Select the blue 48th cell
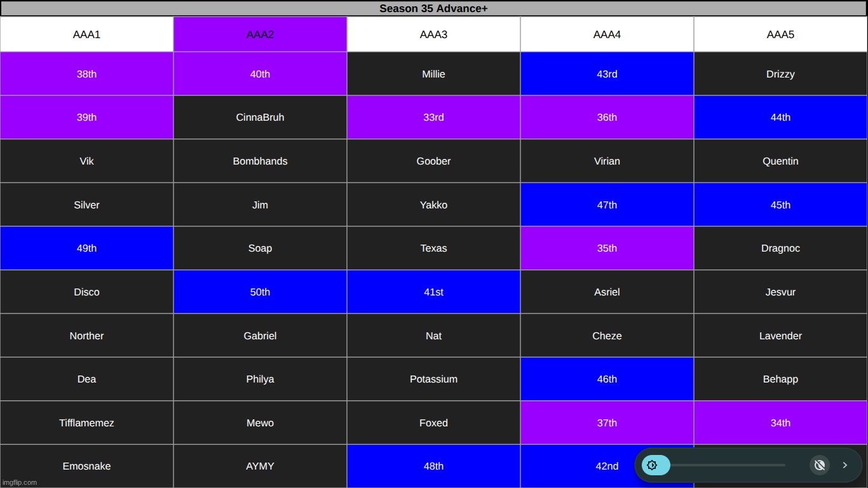868x488 pixels. 433,466
